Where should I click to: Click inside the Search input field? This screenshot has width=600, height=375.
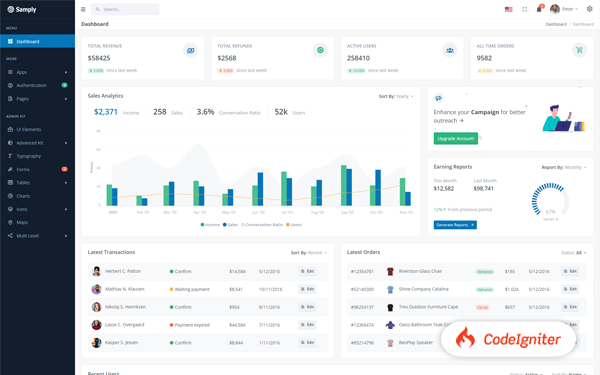pos(125,9)
